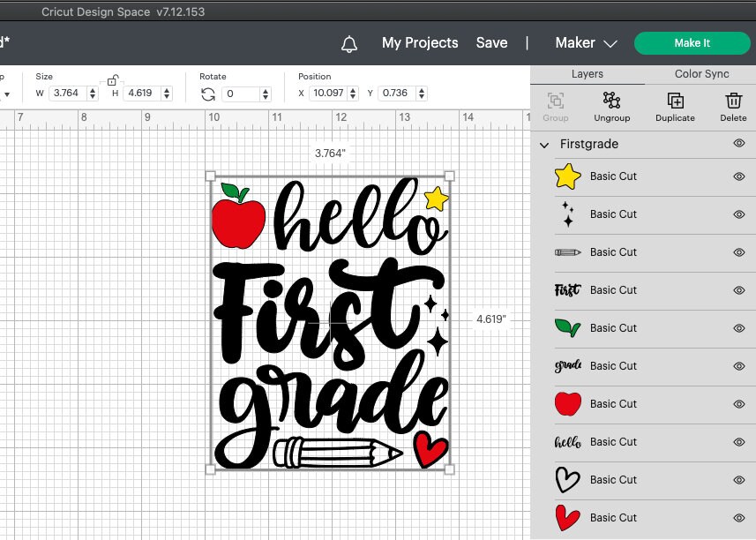Image resolution: width=756 pixels, height=540 pixels.
Task: Open the notifications bell
Action: click(349, 42)
